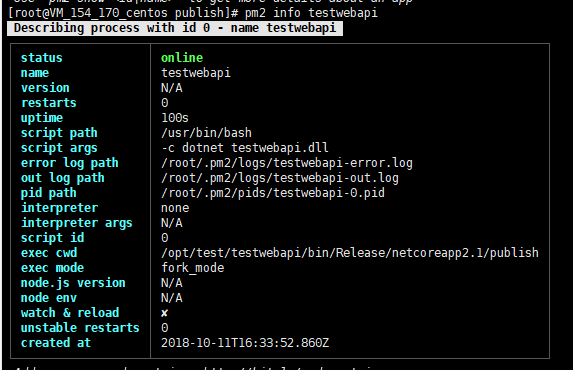Select the testwebapi-out.log path value
Viewport: 573px width, 370px height.
click(x=280, y=178)
